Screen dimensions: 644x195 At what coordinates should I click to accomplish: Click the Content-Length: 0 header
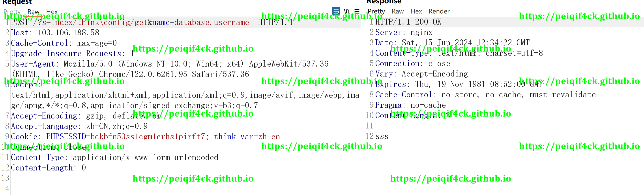[49, 168]
